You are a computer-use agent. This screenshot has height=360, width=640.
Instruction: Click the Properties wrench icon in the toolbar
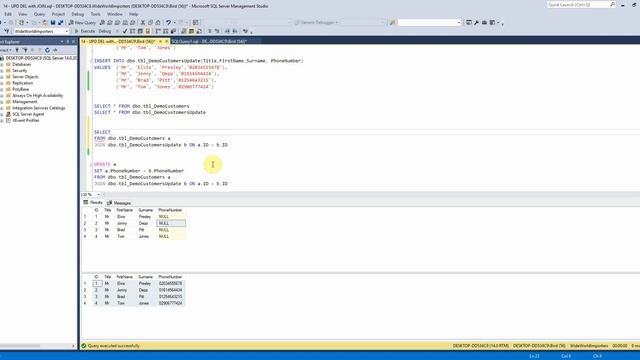(476, 22)
